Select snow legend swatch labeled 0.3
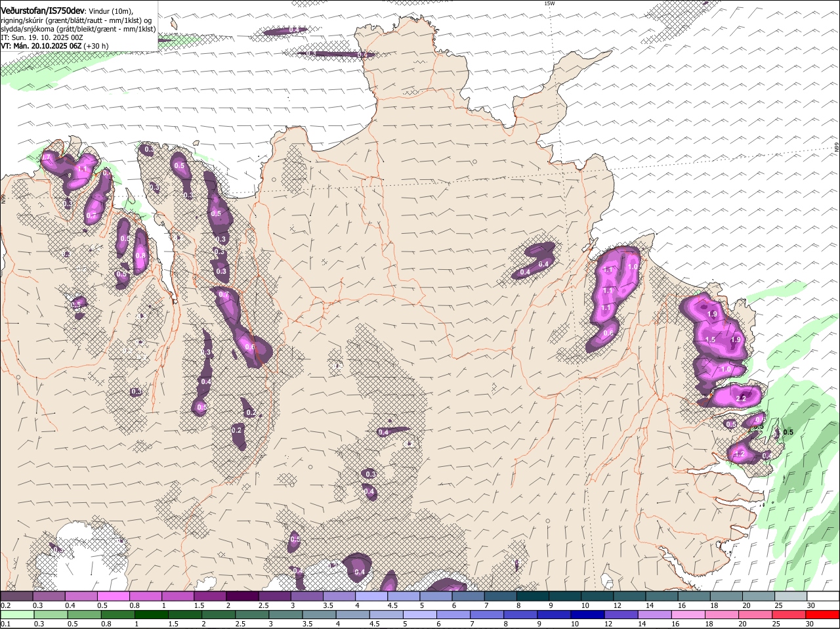The height and width of the screenshot is (629, 840). point(49,596)
